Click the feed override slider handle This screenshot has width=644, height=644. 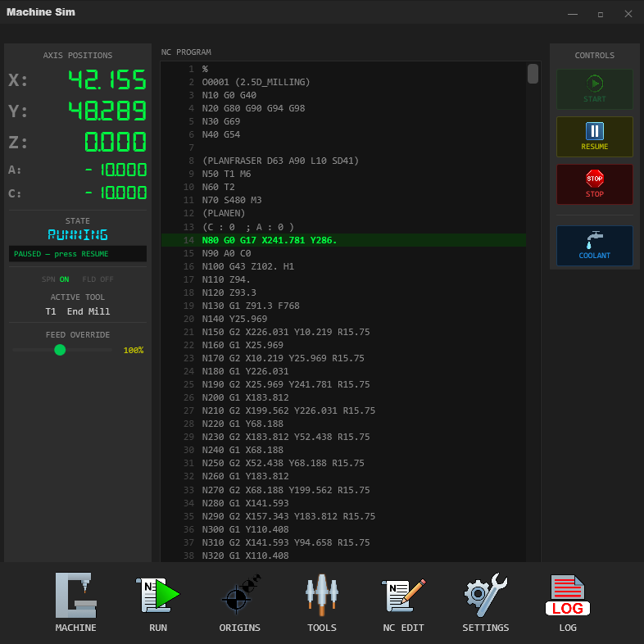click(60, 350)
